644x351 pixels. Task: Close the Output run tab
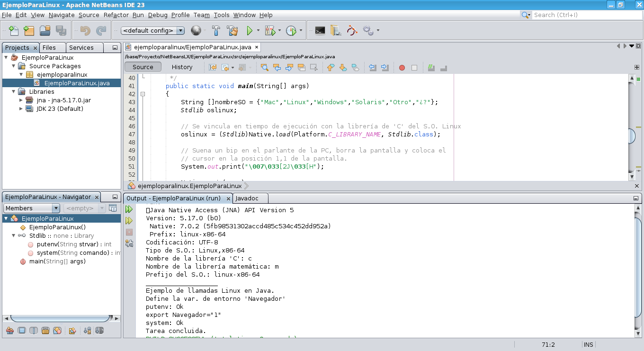point(228,198)
